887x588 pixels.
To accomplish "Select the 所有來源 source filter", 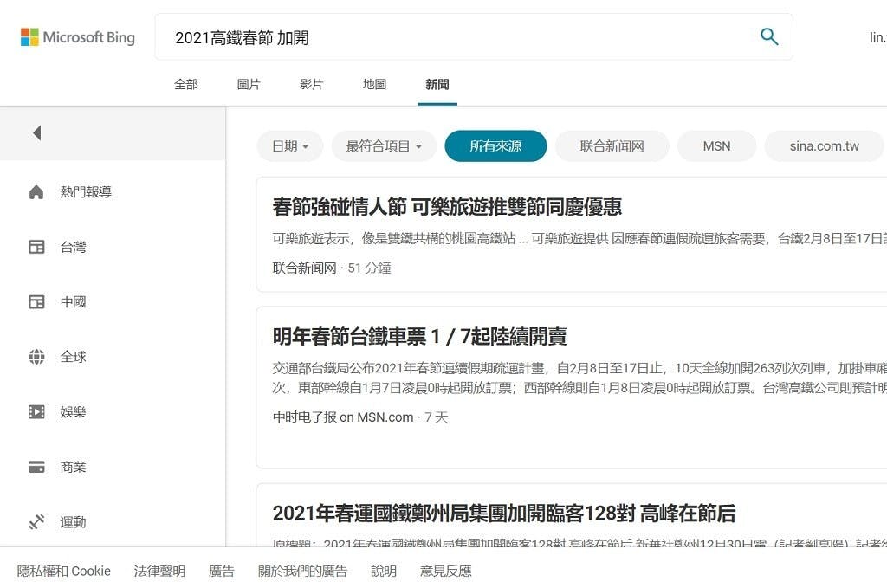I will (495, 146).
